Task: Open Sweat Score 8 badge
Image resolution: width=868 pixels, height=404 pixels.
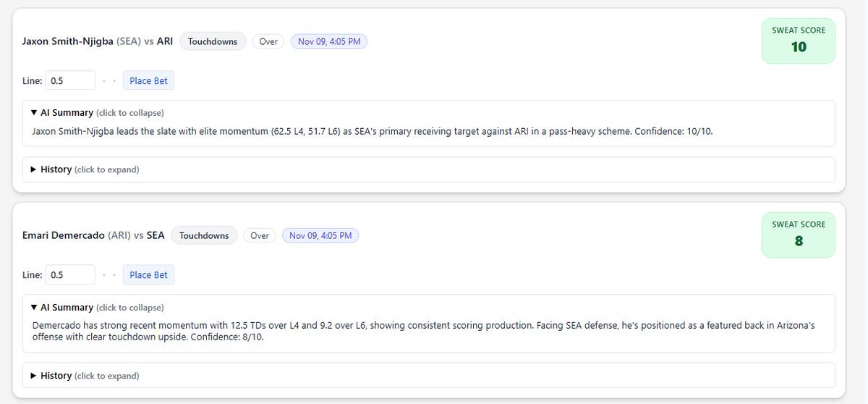Action: pos(799,235)
